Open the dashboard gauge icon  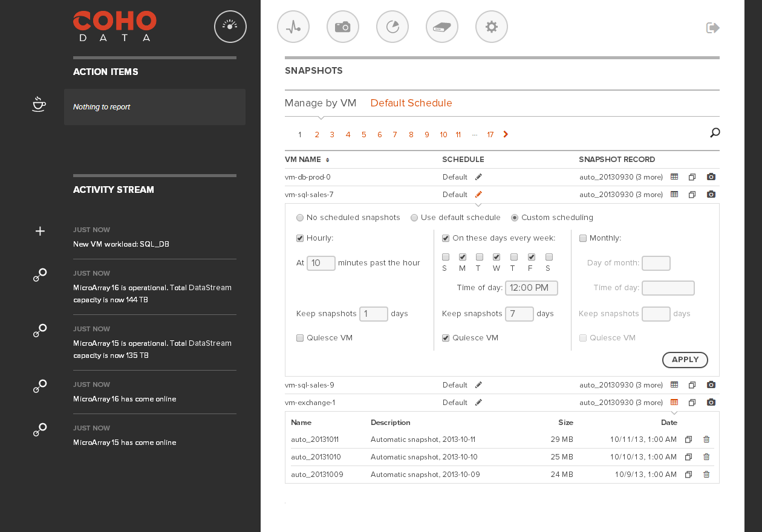click(230, 27)
